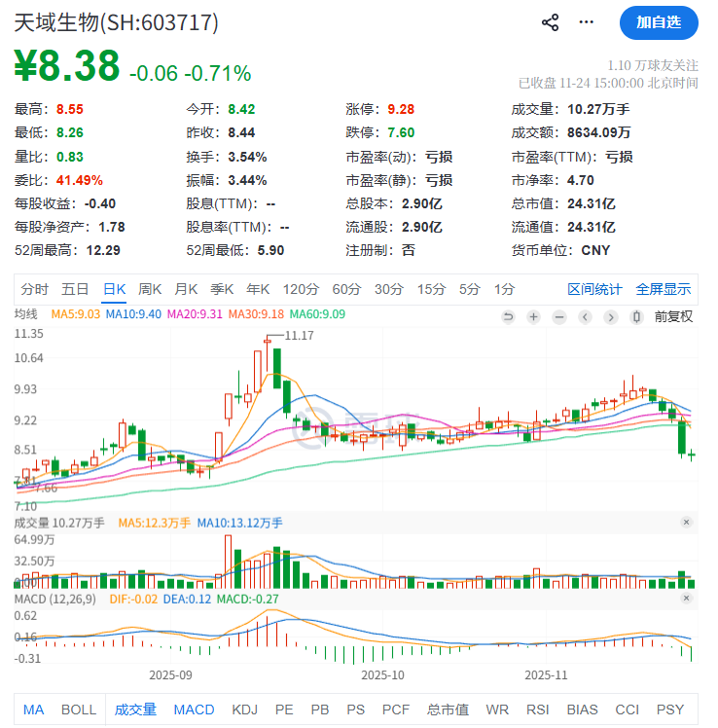Toggle the KDJ indicator in the bottom bar
This screenshot has width=718, height=728.
pyautogui.click(x=245, y=710)
